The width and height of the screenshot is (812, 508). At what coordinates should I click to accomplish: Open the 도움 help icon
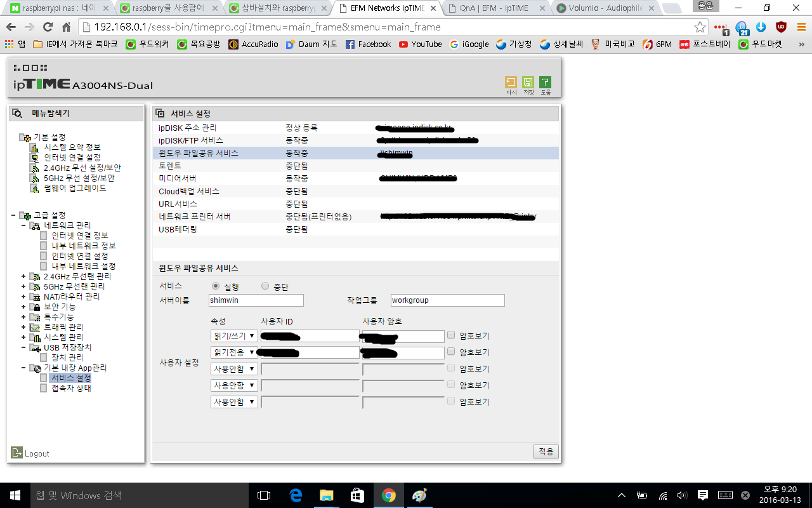[545, 83]
